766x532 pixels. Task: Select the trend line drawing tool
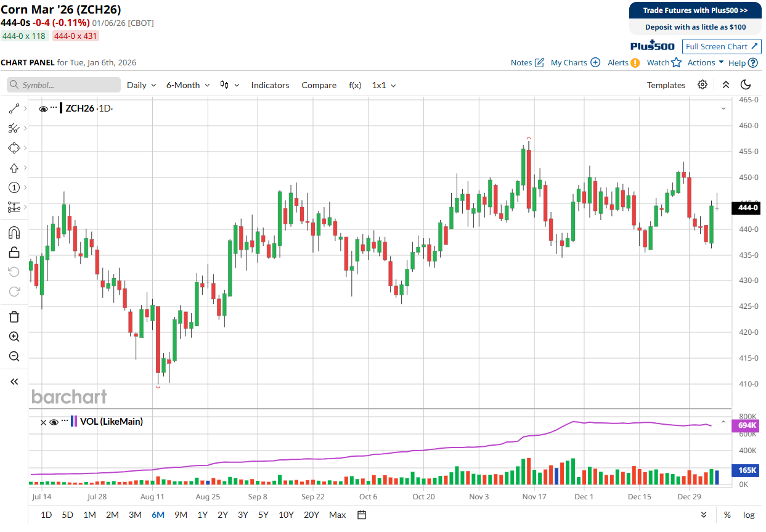coord(14,108)
